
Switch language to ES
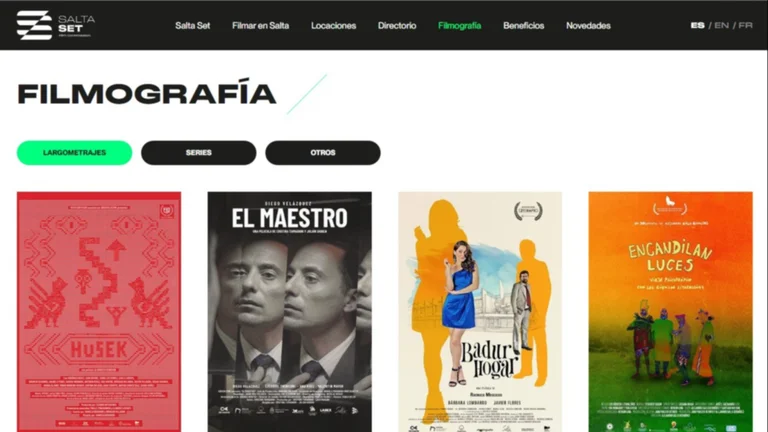click(x=697, y=25)
